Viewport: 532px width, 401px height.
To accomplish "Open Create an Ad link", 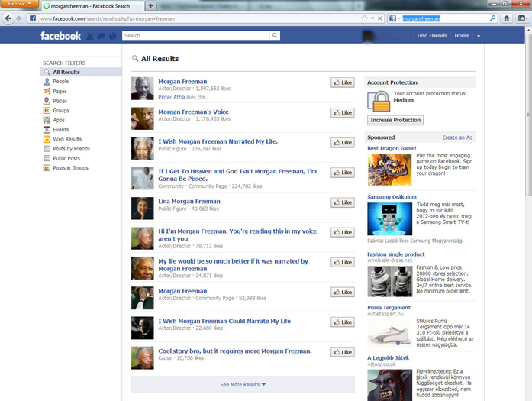I will click(x=457, y=137).
